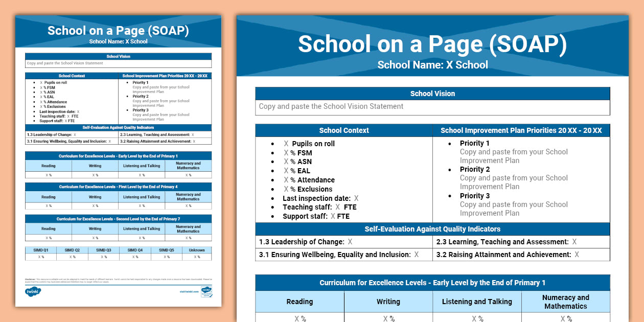644x322 pixels.
Task: Expand the Second Level by Primary 7 section
Action: point(118,219)
